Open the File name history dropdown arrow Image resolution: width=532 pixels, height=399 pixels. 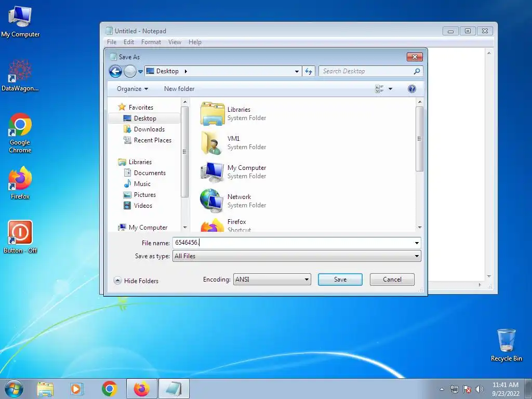(417, 243)
